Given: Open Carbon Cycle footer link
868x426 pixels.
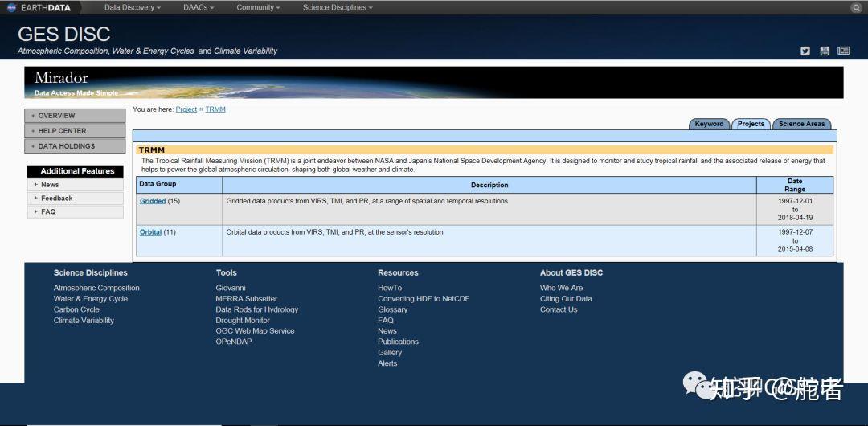Looking at the screenshot, I should (76, 309).
